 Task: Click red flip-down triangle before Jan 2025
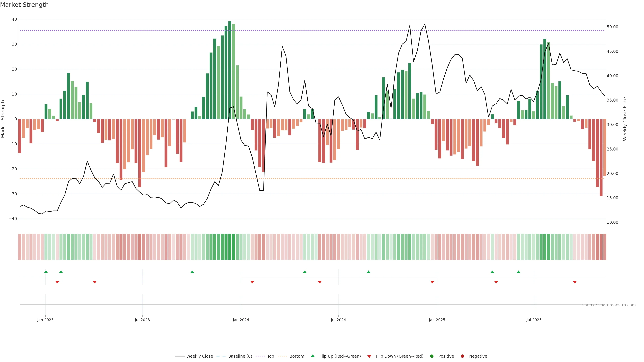pos(432,282)
